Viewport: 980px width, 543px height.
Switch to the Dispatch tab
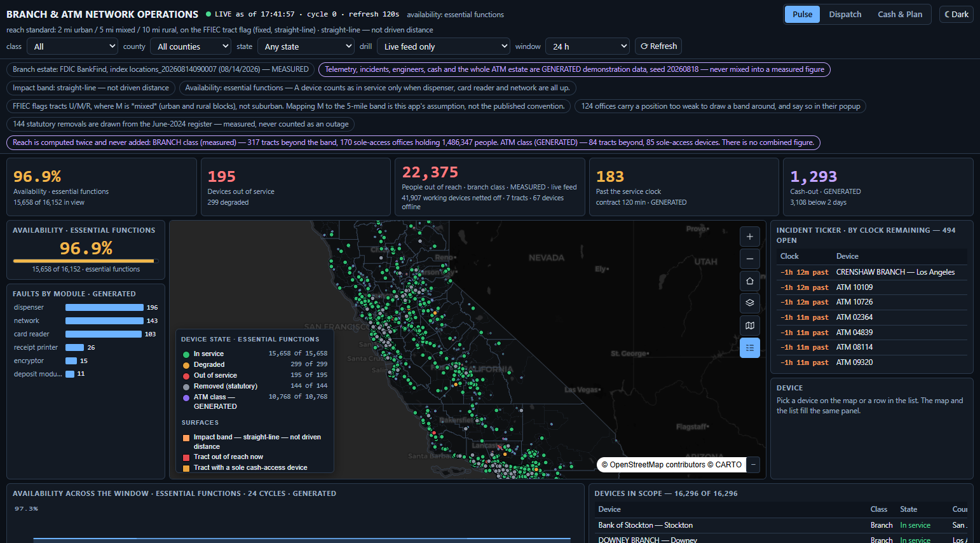pos(845,14)
